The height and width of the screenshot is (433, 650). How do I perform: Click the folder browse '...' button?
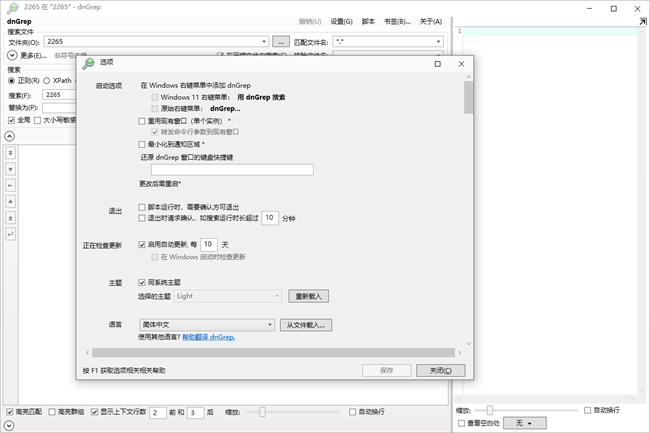[x=281, y=42]
